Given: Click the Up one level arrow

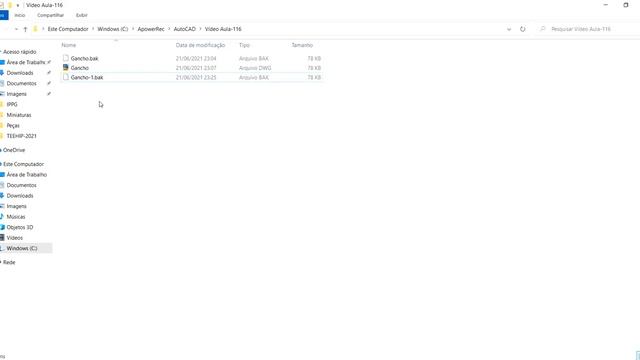Looking at the screenshot, I should pos(25,29).
